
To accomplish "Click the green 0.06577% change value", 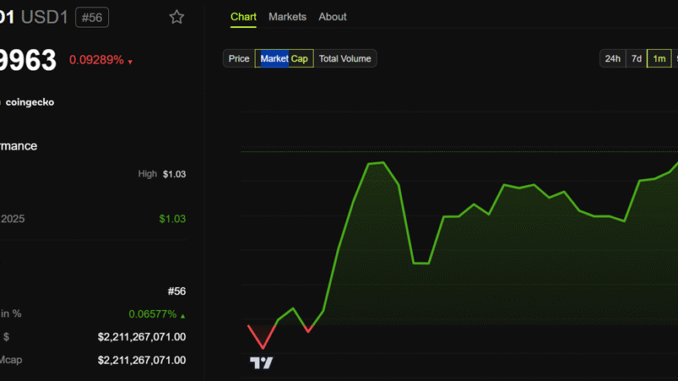I will (157, 314).
